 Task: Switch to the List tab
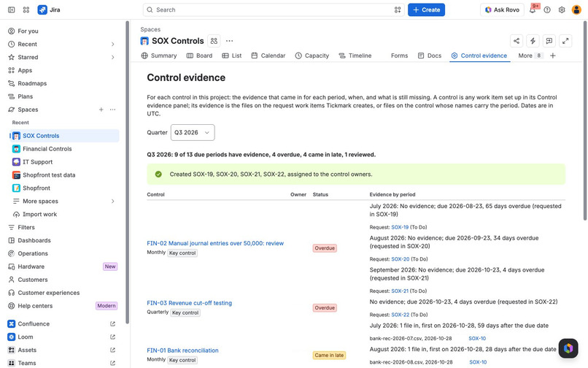(232, 55)
